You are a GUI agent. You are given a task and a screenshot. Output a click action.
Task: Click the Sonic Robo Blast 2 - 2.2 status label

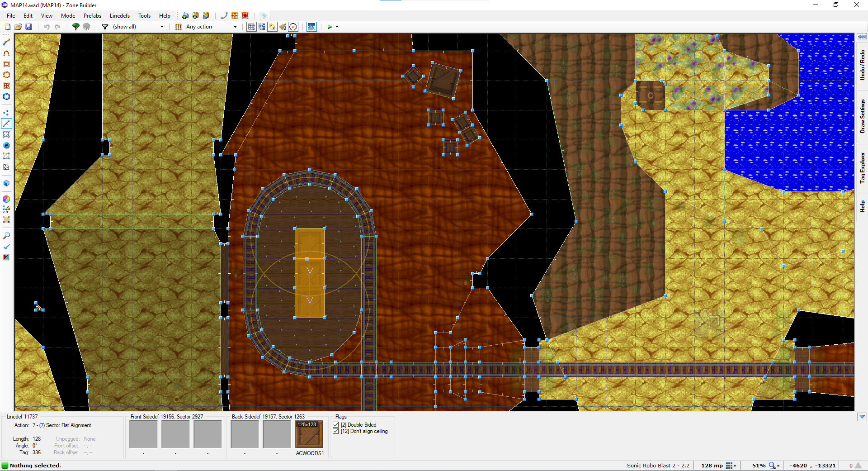click(658, 466)
